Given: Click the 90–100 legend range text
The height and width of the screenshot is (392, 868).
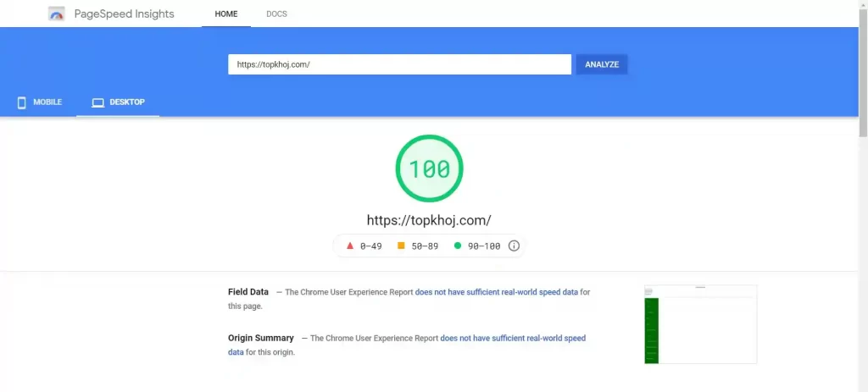Looking at the screenshot, I should 484,246.
